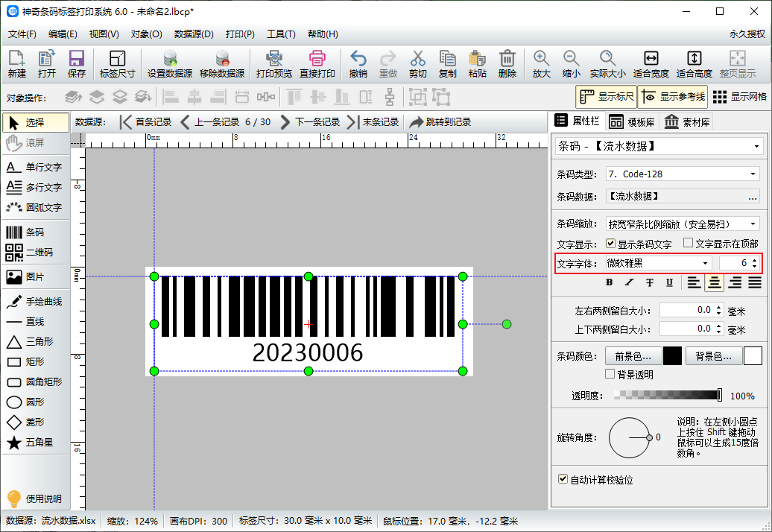Click the font size stepper arrows
The image size is (772, 532).
(754, 263)
